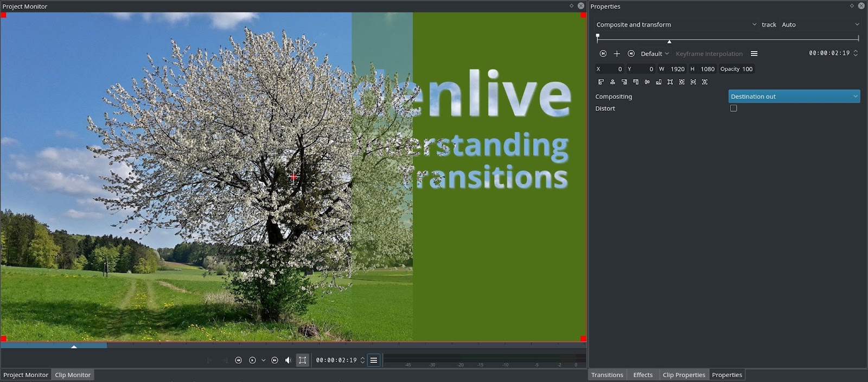Align the frame to the left
Image resolution: width=868 pixels, height=382 pixels.
[601, 82]
